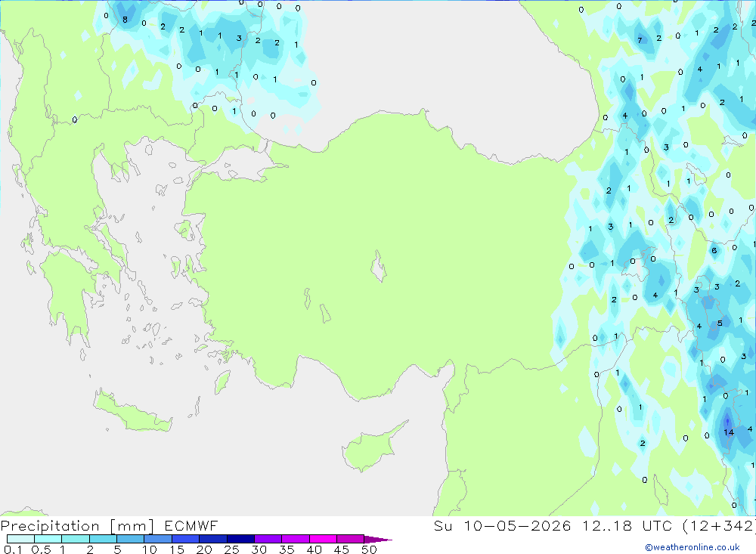Click the '10' legend scale label

(x=150, y=549)
